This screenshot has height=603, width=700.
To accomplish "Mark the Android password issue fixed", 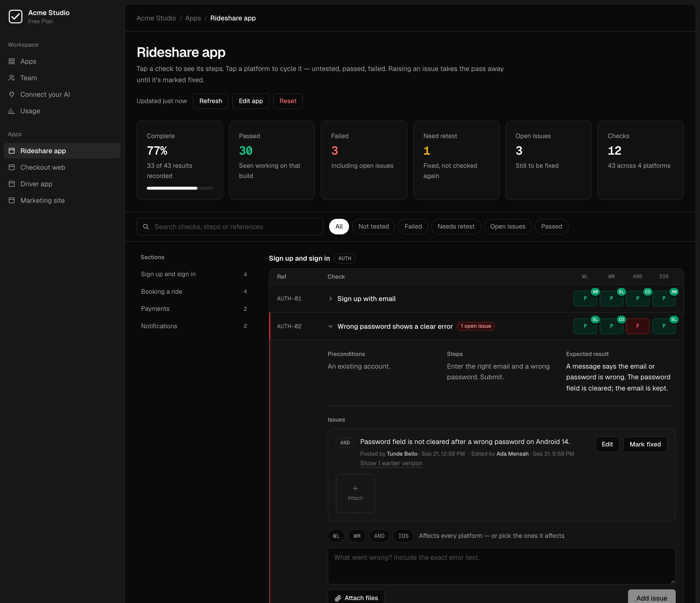I will pyautogui.click(x=645, y=444).
